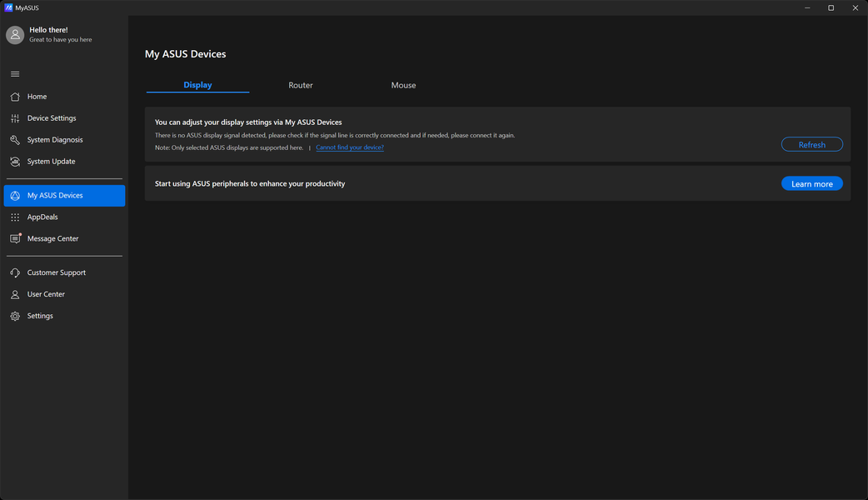Screen dimensions: 868x500
Task: Open Customer Support page
Action: pyautogui.click(x=64, y=272)
